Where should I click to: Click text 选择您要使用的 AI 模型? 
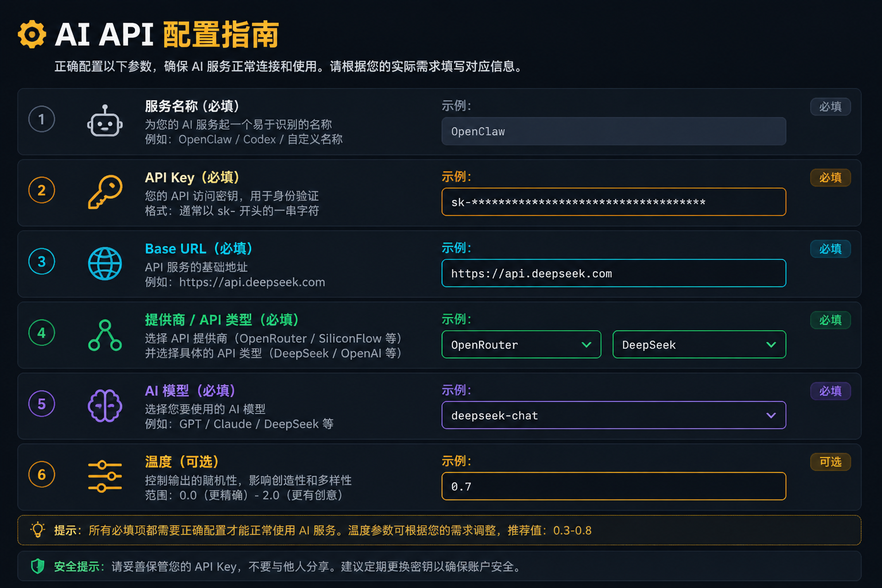[205, 409]
